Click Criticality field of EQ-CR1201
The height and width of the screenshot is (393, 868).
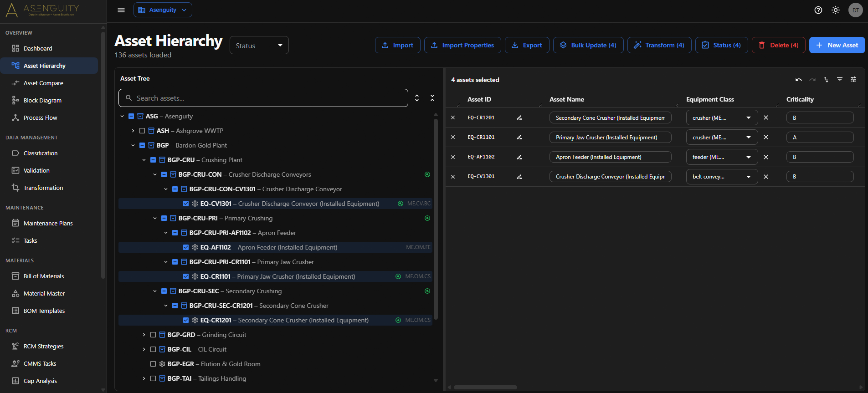820,117
